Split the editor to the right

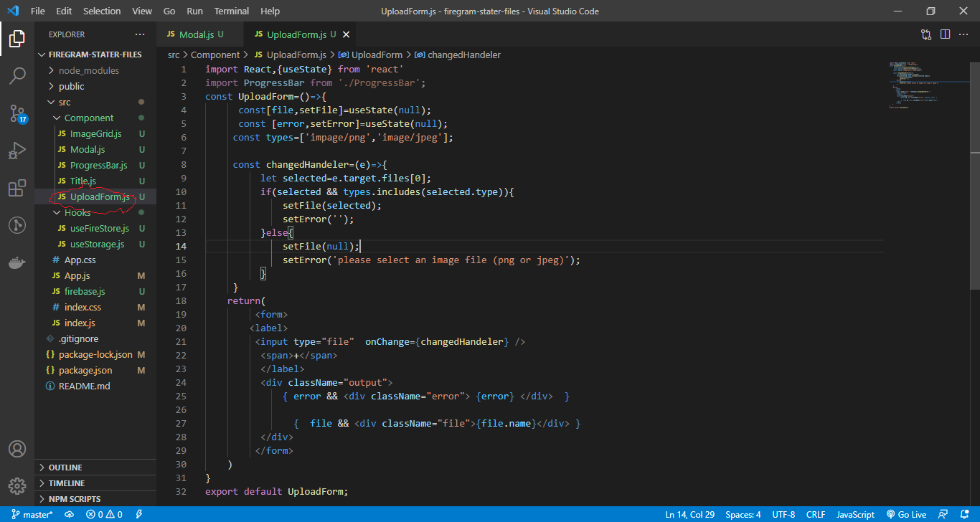pos(945,34)
